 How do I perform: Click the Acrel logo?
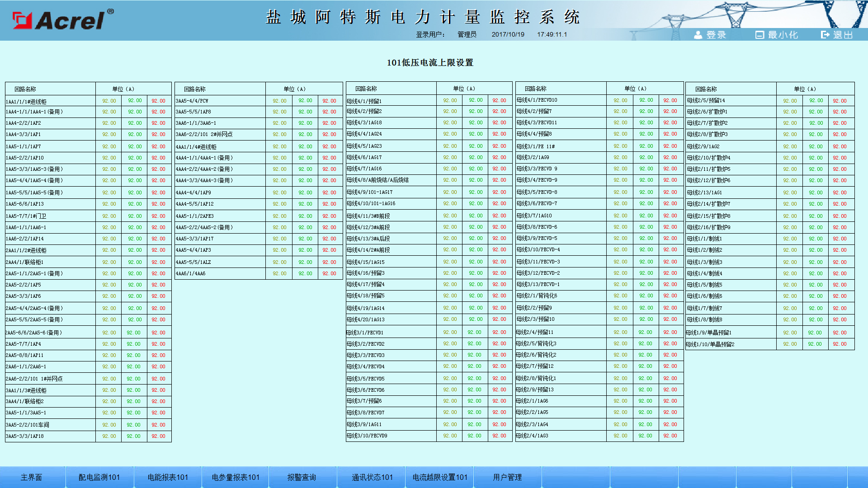[x=63, y=19]
